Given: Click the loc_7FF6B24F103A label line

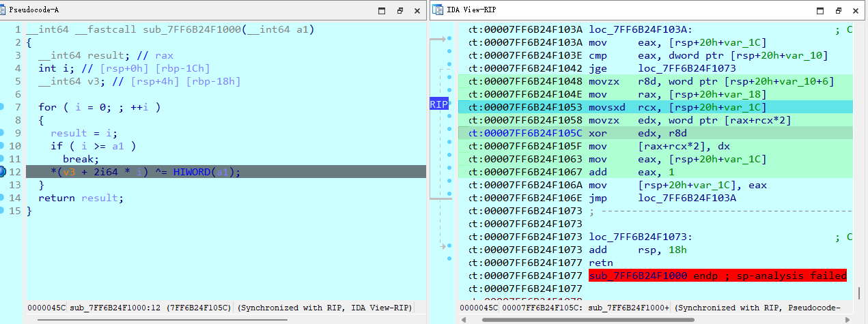Looking at the screenshot, I should click(641, 29).
